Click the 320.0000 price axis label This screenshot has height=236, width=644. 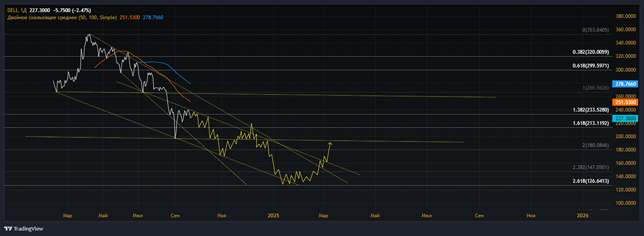625,56
